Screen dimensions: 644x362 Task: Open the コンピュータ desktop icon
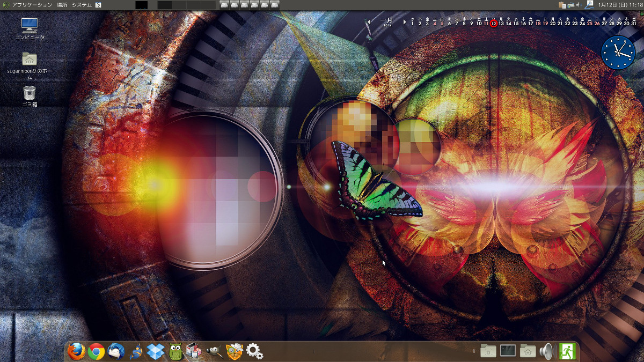pyautogui.click(x=30, y=29)
